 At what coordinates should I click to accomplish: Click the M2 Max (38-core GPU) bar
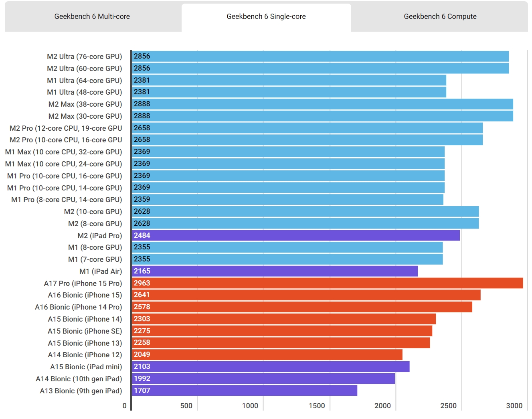322,104
